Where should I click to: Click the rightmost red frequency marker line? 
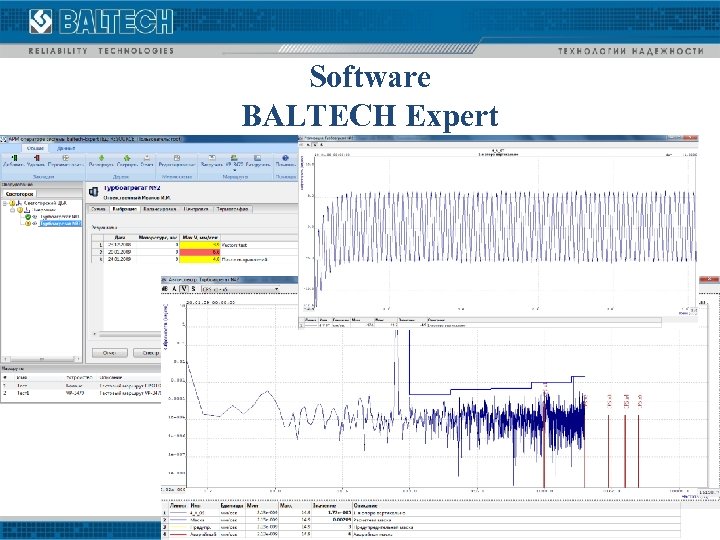639,451
